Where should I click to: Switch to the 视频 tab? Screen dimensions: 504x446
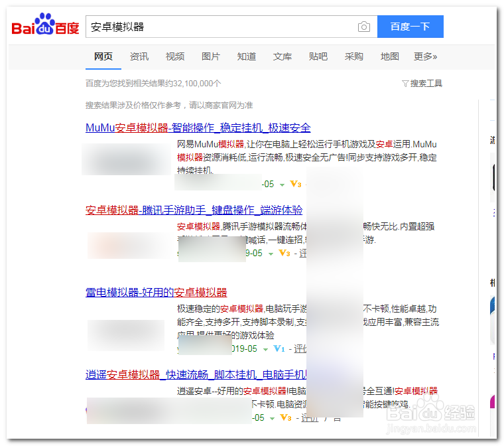pos(175,56)
